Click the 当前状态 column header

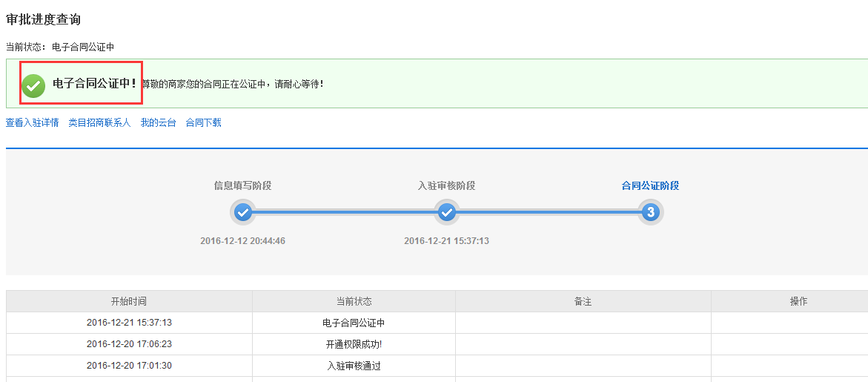(x=354, y=302)
